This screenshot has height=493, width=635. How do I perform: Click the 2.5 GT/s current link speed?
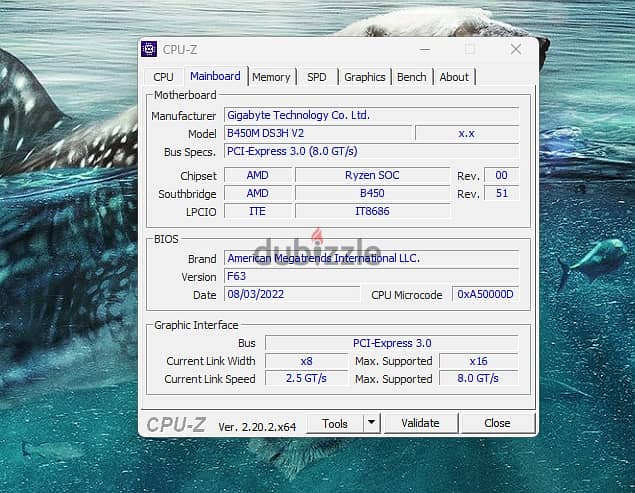(x=307, y=378)
